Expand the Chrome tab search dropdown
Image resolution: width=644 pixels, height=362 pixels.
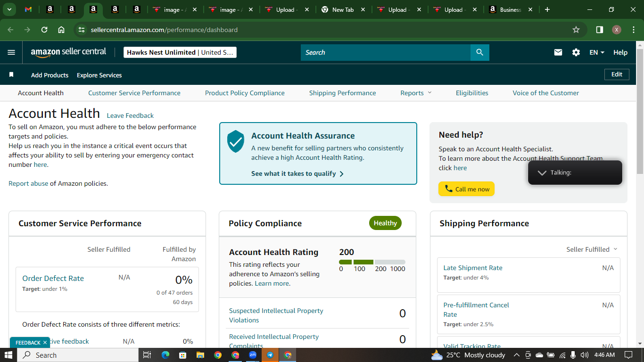click(x=9, y=9)
